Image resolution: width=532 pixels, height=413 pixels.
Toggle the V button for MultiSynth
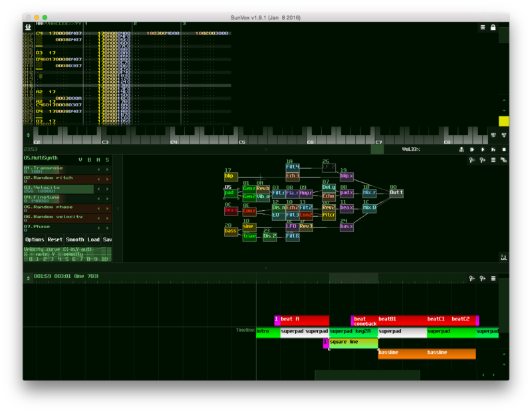click(80, 160)
